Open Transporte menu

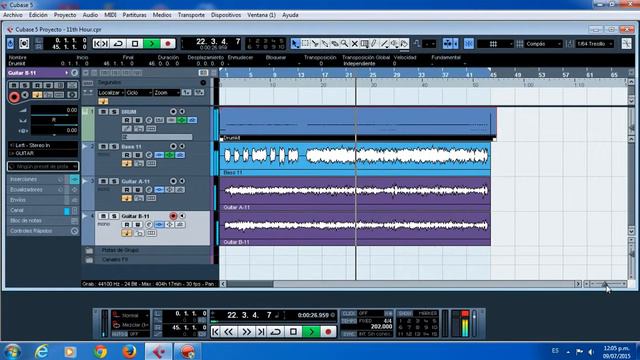[x=191, y=15]
